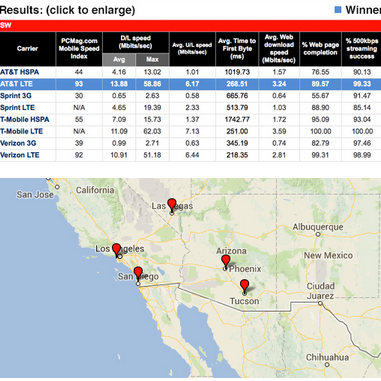Viewport: 381px width, 381px height.
Task: Open the Verizon LTE carrier link
Action: click(x=20, y=155)
